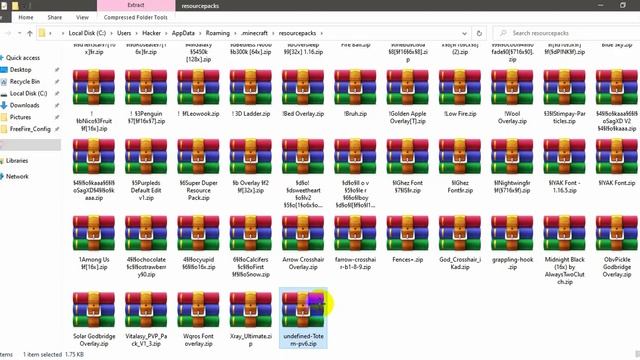Screen dimensions: 640x360
Task: Select the undefined-Totem-pv6.zip archive
Action: (x=302, y=309)
